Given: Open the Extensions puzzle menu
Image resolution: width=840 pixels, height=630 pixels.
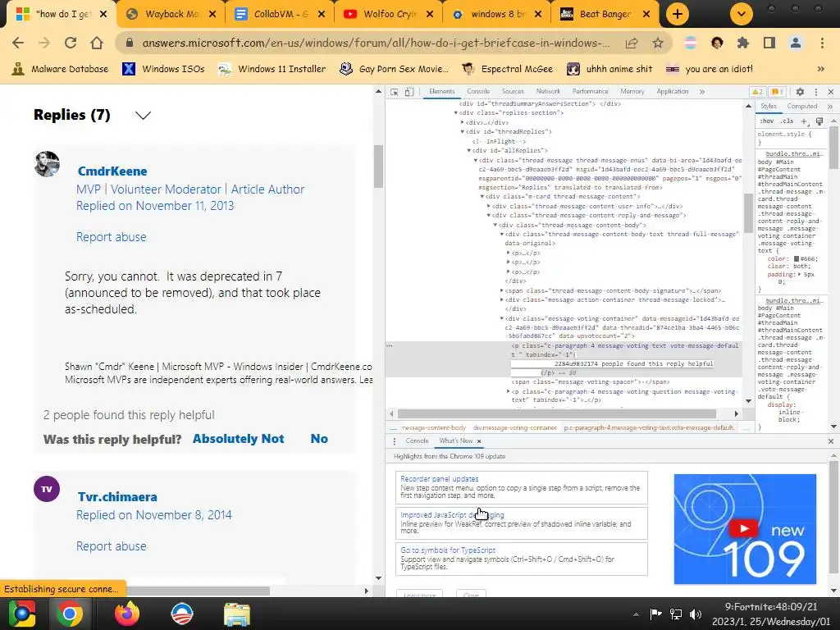Looking at the screenshot, I should pyautogui.click(x=742, y=43).
